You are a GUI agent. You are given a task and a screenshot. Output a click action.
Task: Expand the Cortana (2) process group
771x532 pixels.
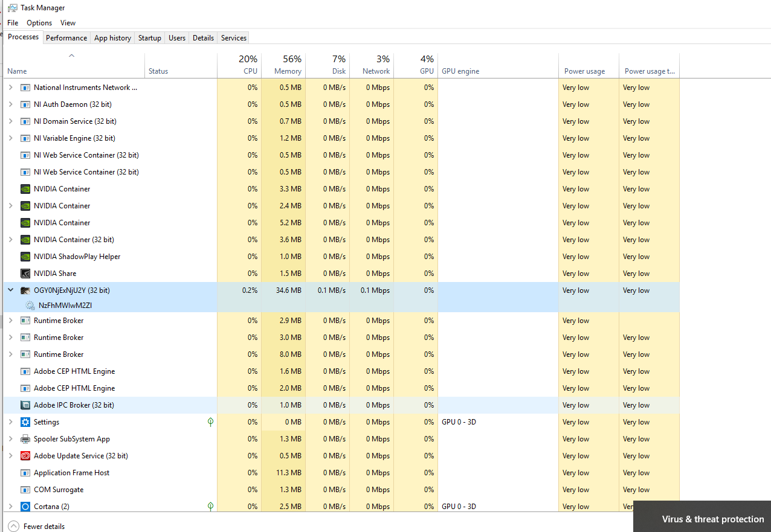coord(10,507)
